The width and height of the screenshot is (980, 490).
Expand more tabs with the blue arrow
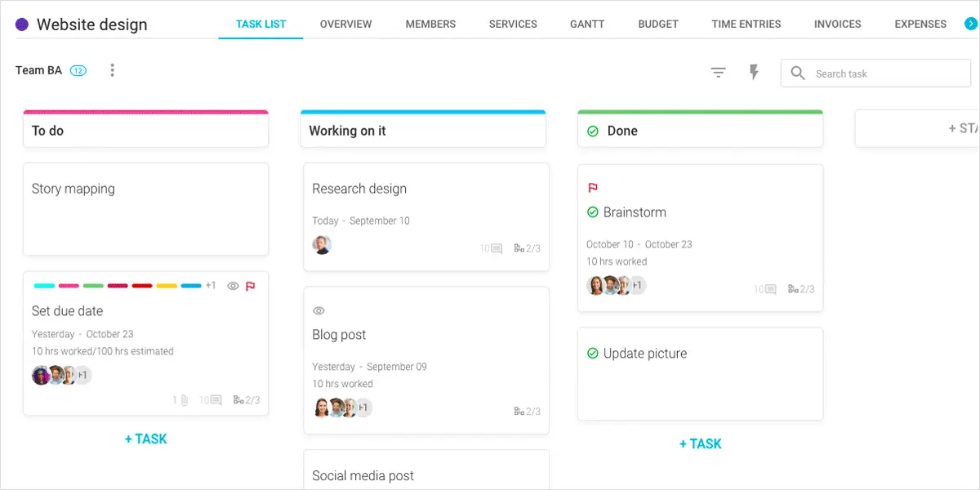point(969,24)
